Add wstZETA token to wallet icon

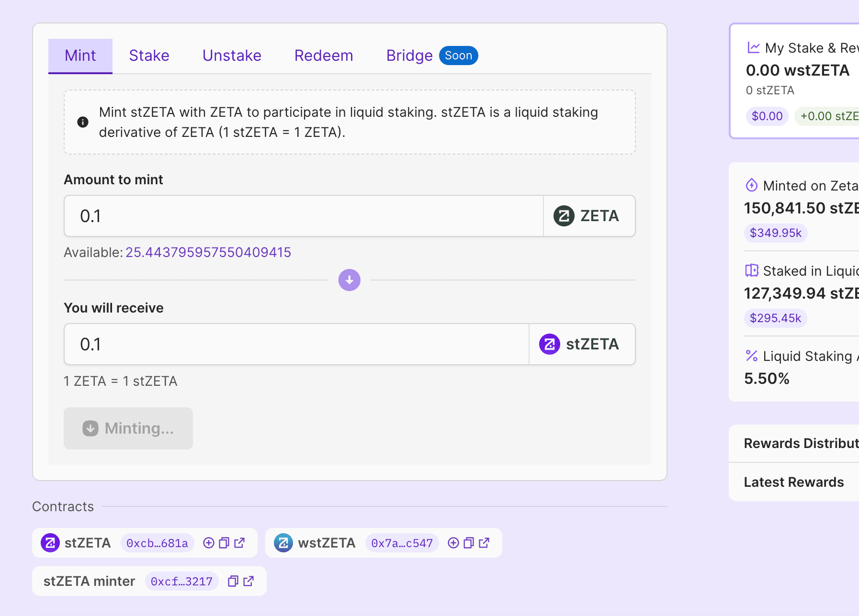(453, 543)
